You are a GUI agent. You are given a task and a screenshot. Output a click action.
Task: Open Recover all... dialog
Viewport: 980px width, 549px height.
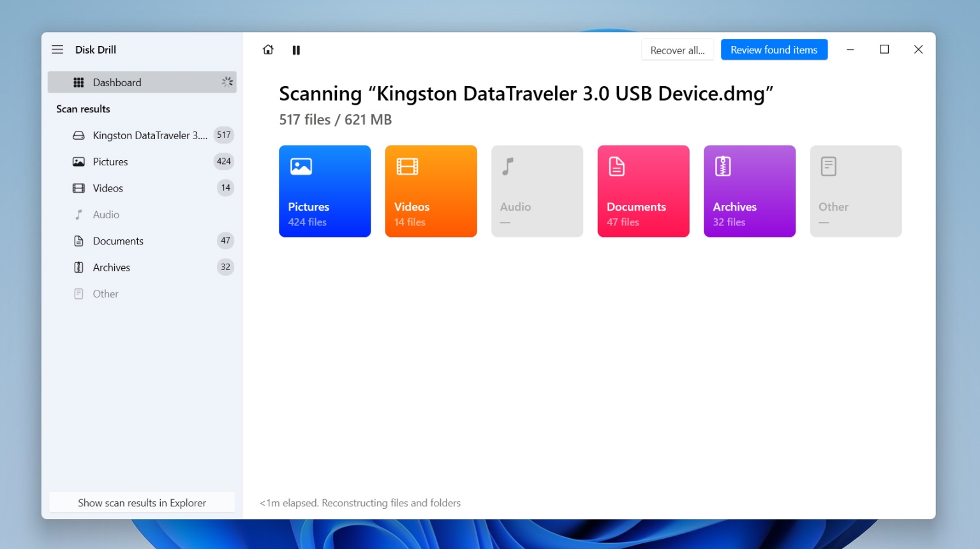click(678, 50)
